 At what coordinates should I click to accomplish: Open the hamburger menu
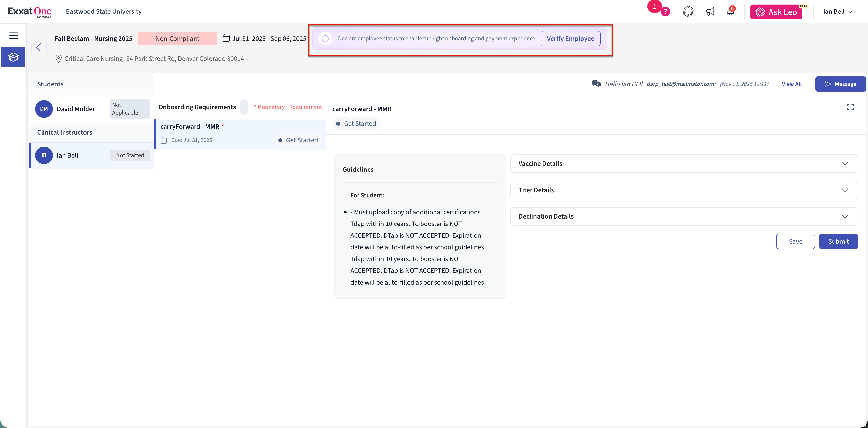click(x=13, y=35)
